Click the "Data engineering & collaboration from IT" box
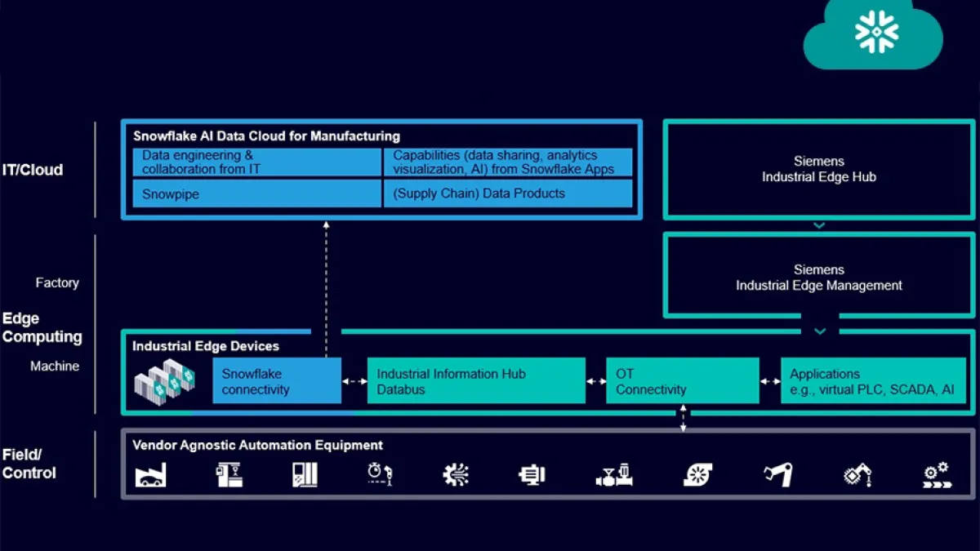Viewport: 980px width, 551px height. [257, 162]
